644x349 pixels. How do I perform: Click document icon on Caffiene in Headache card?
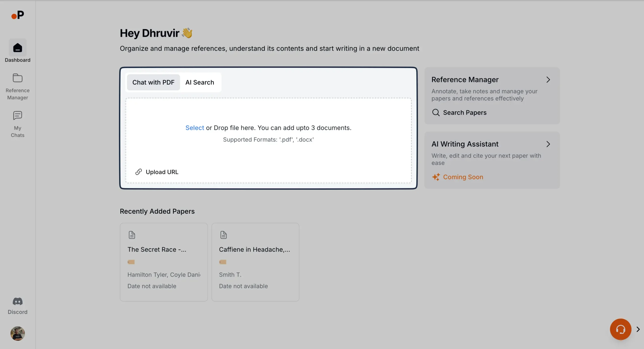(223, 235)
